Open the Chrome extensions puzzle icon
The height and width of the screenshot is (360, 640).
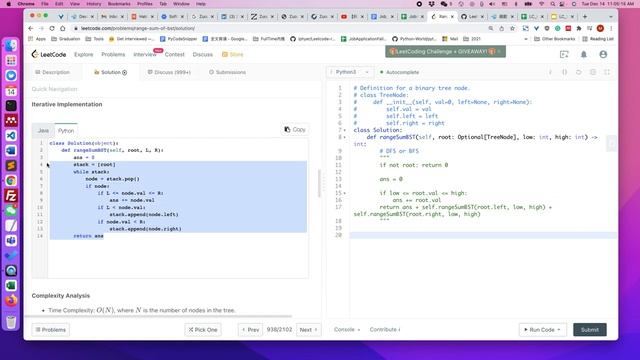tap(579, 28)
